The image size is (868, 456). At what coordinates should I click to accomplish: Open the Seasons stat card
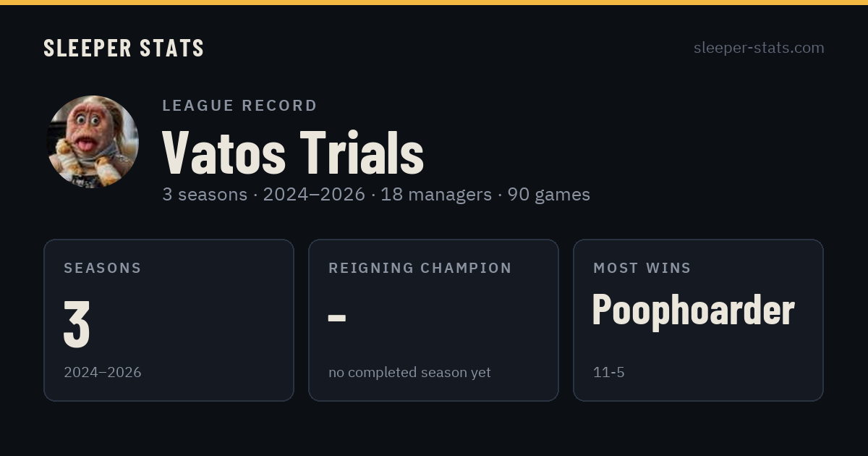[169, 320]
